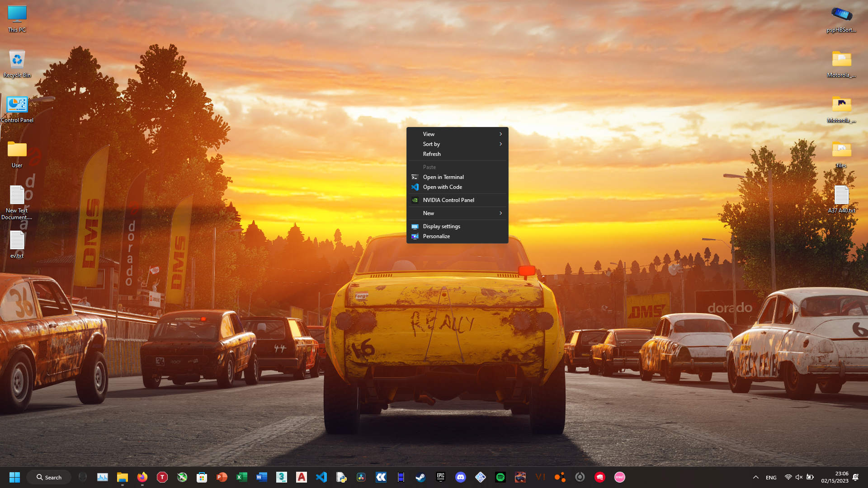Select the Recycle Bin icon
Viewport: 868px width, 488px height.
coord(17,64)
